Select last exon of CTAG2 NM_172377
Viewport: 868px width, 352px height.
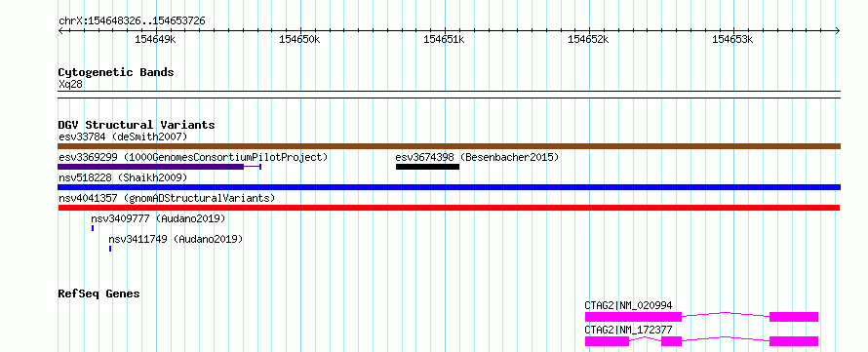click(794, 341)
